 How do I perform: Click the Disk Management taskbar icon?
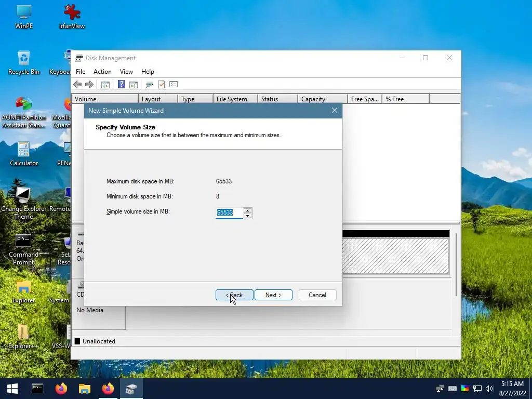(x=131, y=389)
